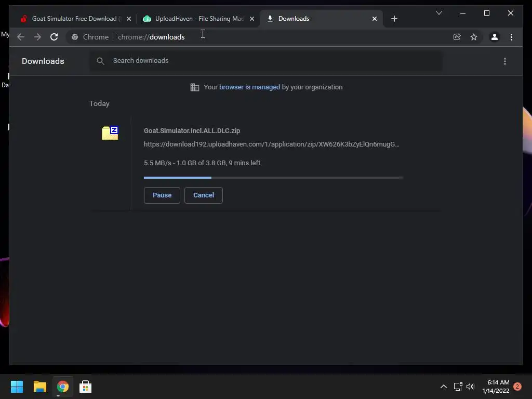
Task: Open File Explorer from the taskbar
Action: [39, 387]
